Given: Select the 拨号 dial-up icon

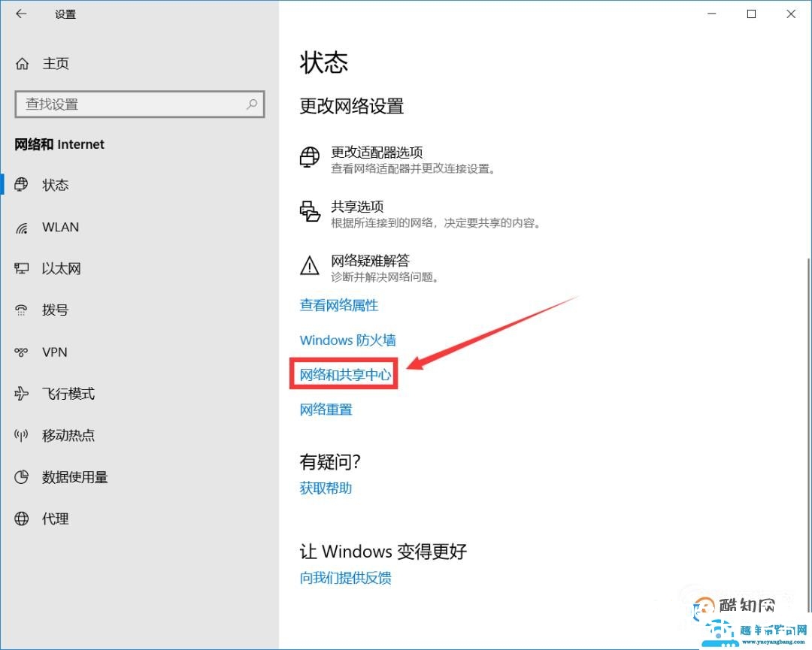Looking at the screenshot, I should (x=21, y=310).
